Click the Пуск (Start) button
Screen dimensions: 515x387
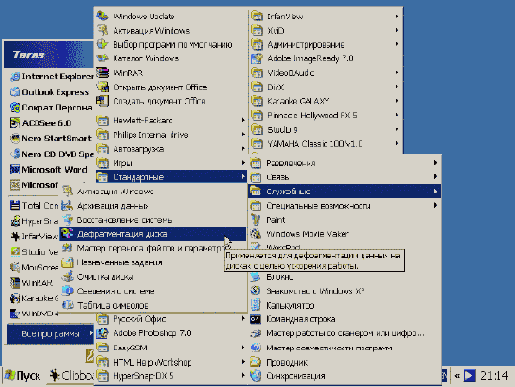[23, 376]
